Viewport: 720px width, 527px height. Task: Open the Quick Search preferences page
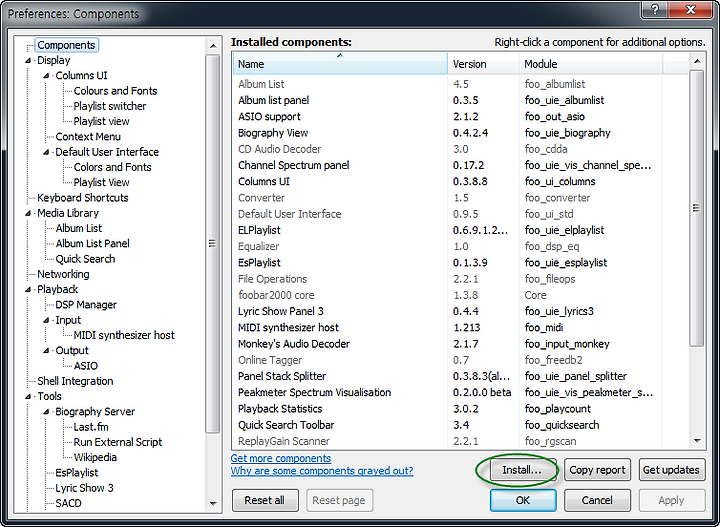point(85,259)
